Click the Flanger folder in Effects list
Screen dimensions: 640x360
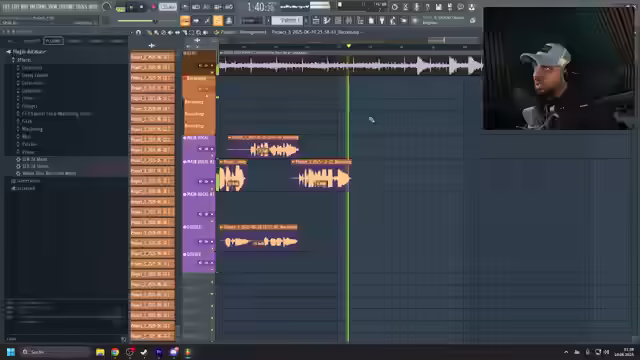tap(29, 106)
